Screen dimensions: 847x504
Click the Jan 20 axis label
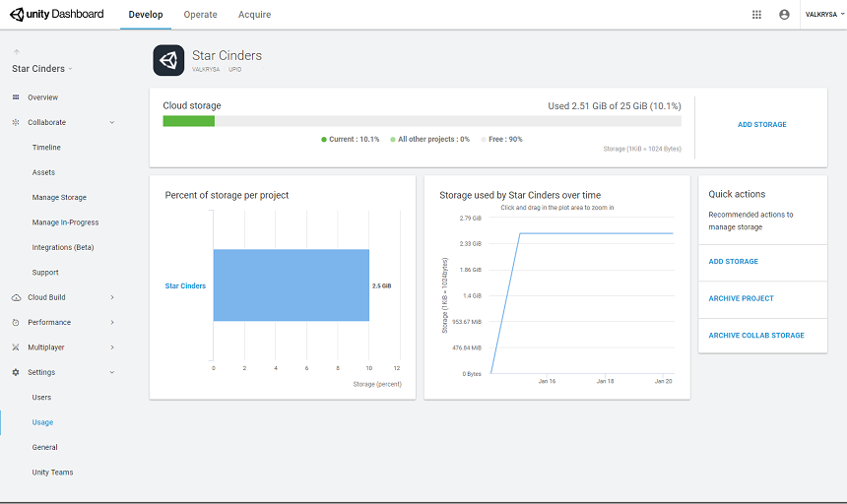click(x=664, y=381)
